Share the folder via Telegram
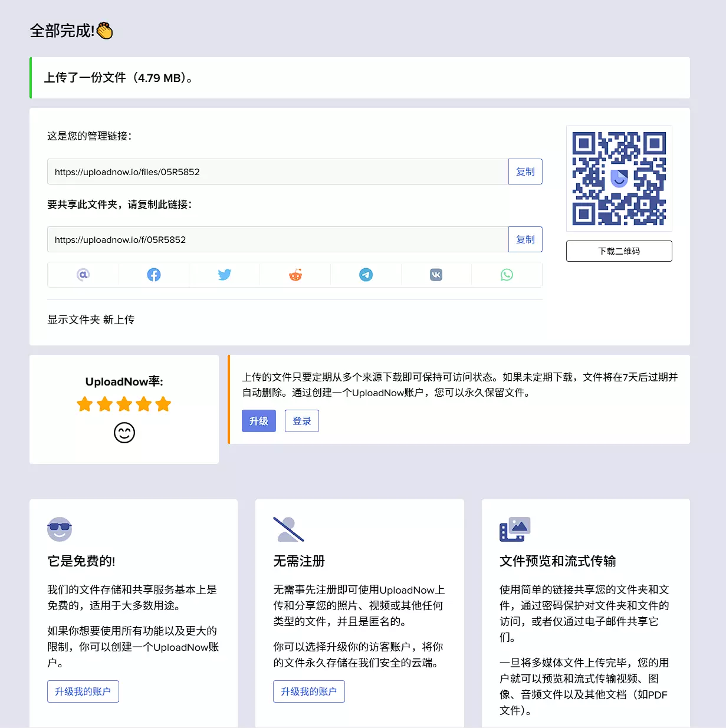The height and width of the screenshot is (728, 726). point(366,275)
